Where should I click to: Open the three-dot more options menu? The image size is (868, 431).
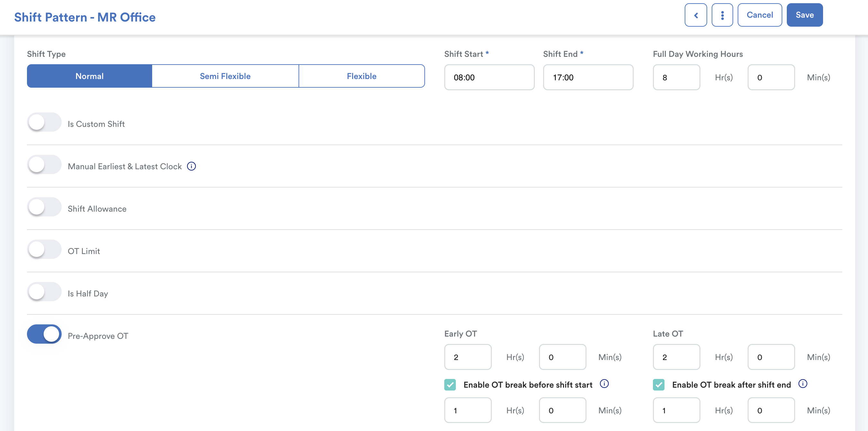coord(722,15)
